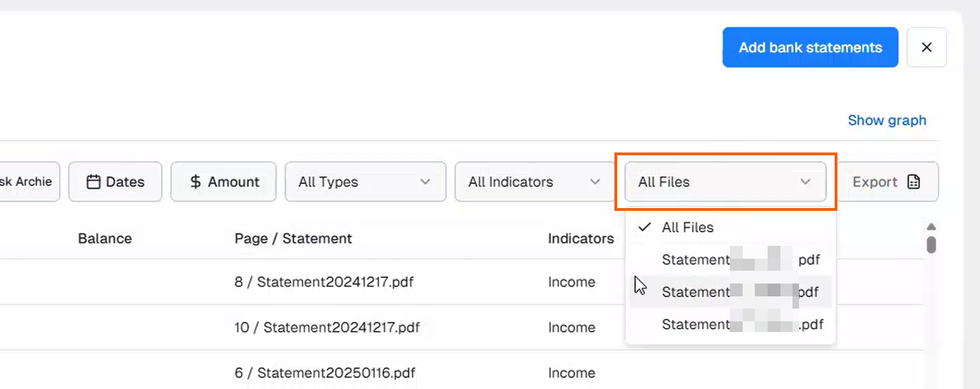The height and width of the screenshot is (389, 980).
Task: Click the 6 / Statement20250116.pdf cell
Action: tap(324, 373)
